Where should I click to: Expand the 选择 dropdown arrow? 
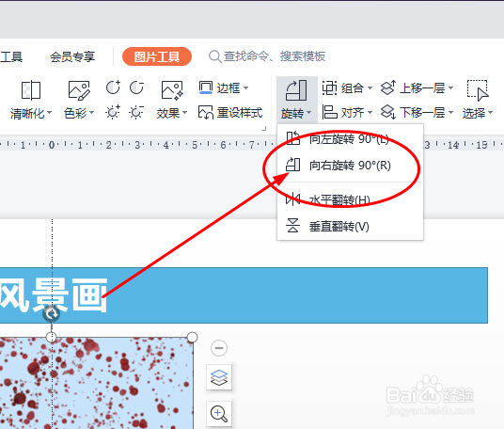(491, 113)
